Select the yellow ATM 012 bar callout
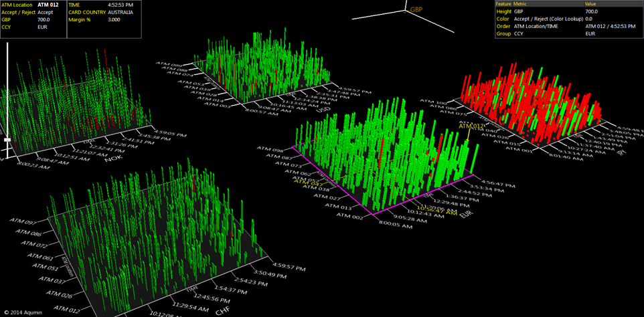This screenshot has height=317, width=644. coord(471,125)
